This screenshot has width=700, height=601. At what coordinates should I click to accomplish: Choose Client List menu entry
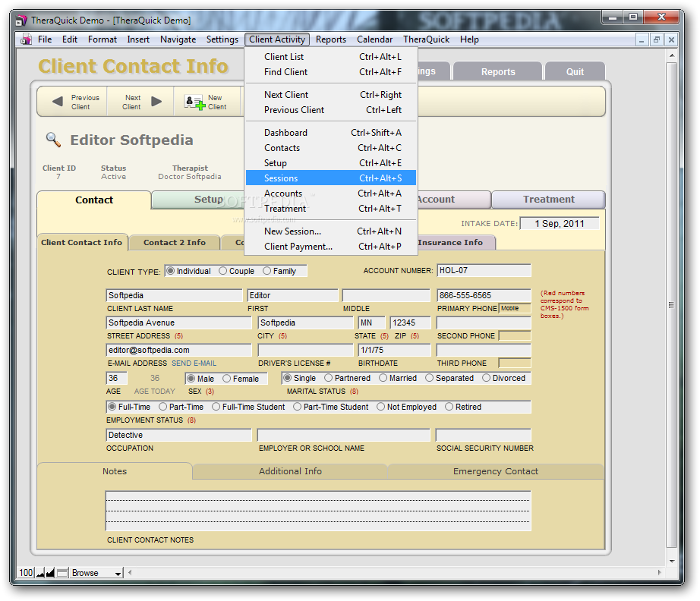(331, 57)
